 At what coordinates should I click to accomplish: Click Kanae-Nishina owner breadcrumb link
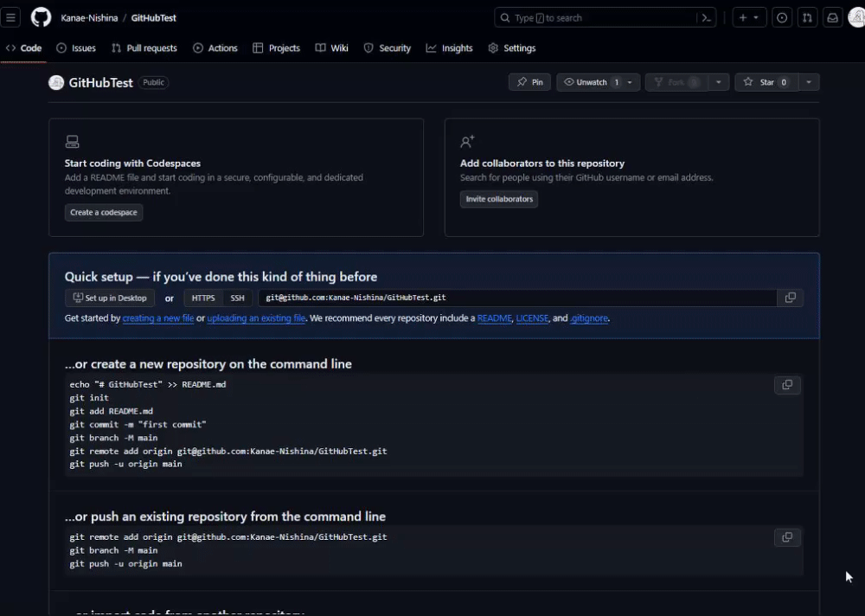pyautogui.click(x=89, y=17)
